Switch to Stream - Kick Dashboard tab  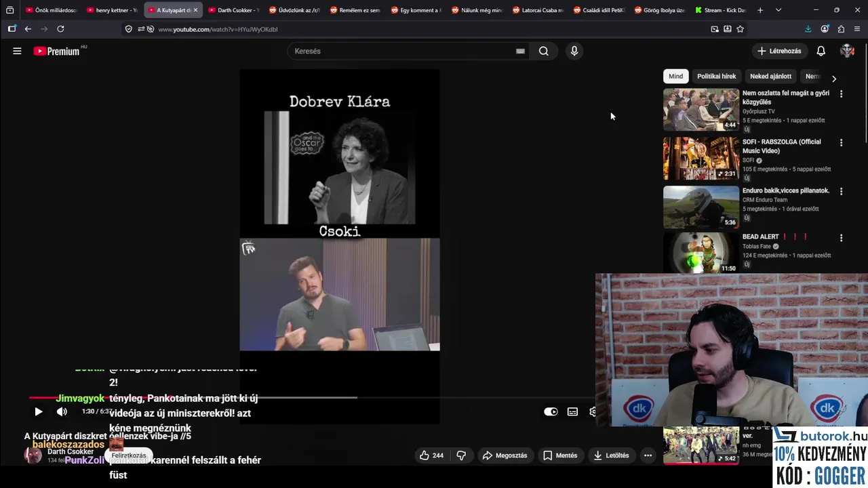719,10
